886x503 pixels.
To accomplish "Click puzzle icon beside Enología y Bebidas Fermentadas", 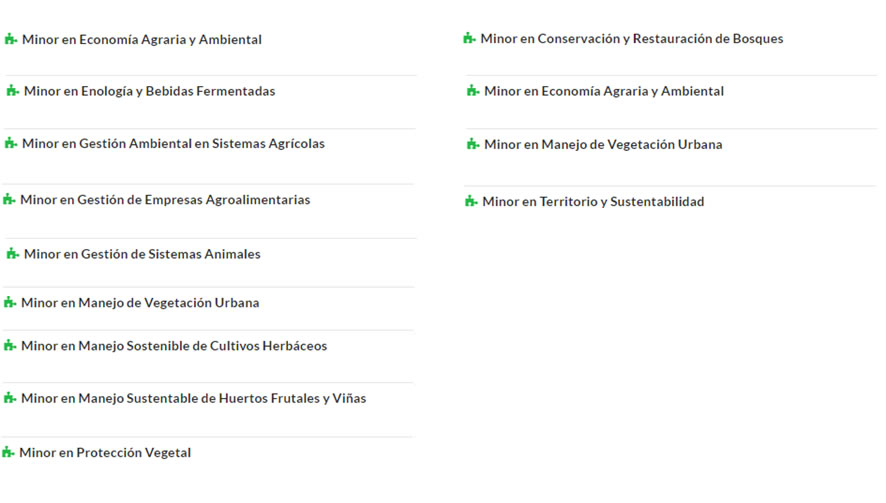I will click(12, 91).
